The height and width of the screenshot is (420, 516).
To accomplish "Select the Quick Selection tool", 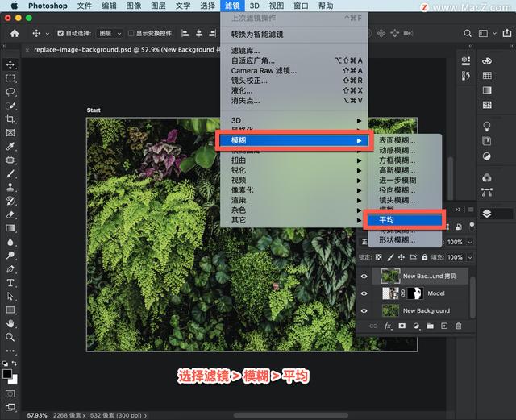I will [x=10, y=106].
